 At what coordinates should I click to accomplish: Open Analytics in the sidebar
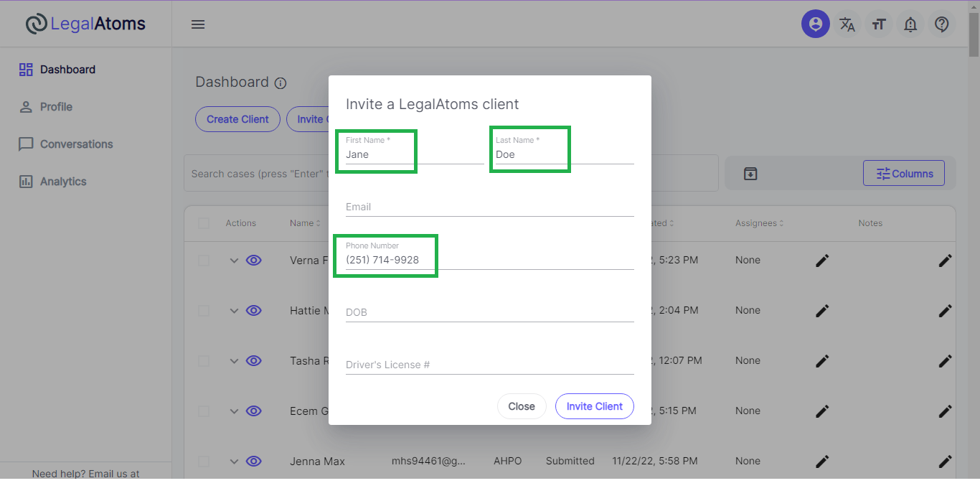click(x=52, y=182)
